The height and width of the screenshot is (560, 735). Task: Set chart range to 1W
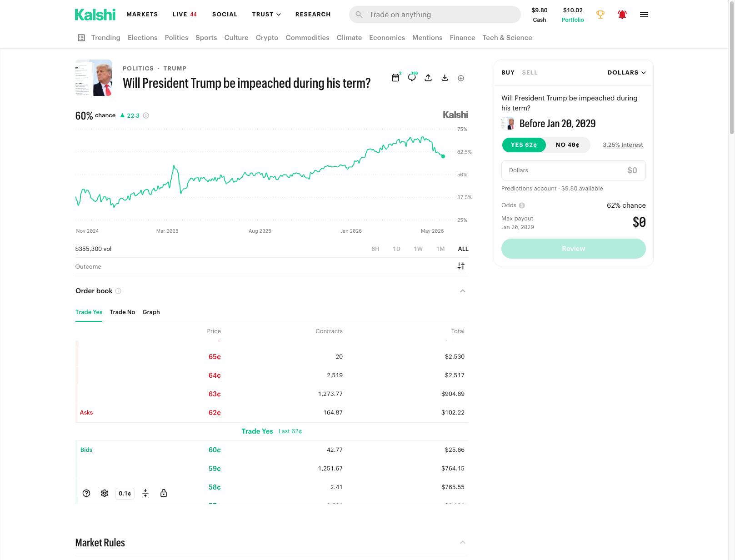point(418,249)
